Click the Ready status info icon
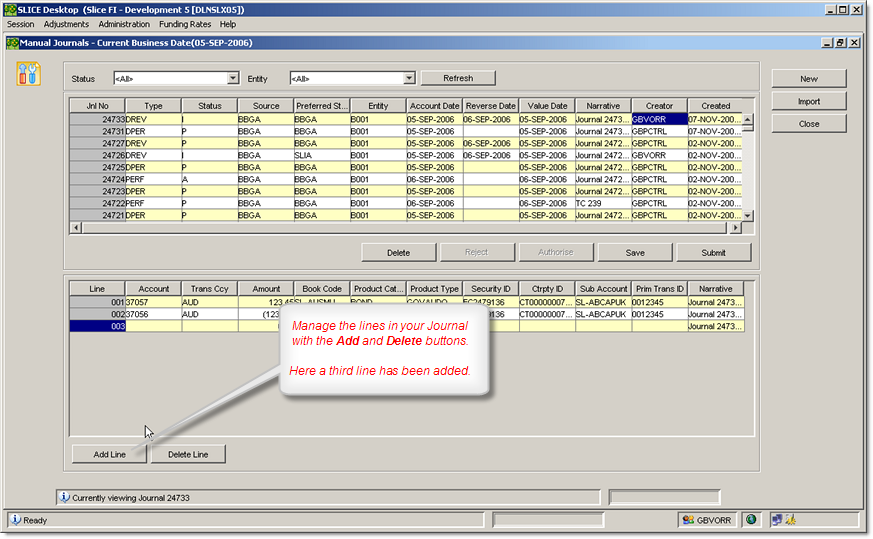Viewport: 873px width, 539px height. pos(15,520)
